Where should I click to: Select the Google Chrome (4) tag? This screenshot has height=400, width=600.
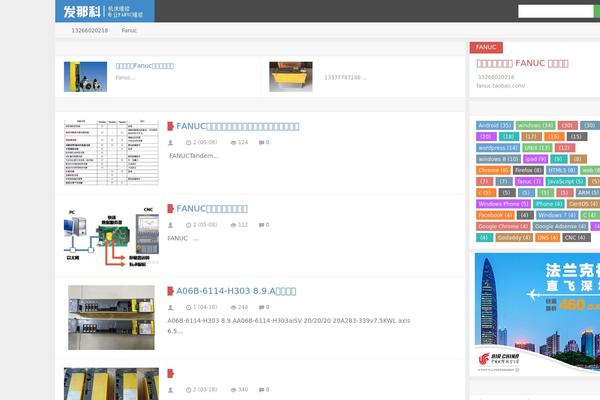[x=504, y=226]
